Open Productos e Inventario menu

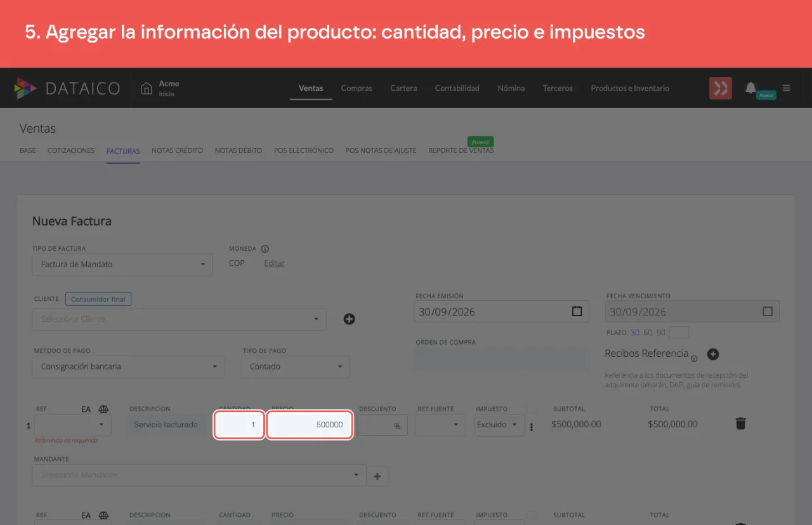click(630, 88)
